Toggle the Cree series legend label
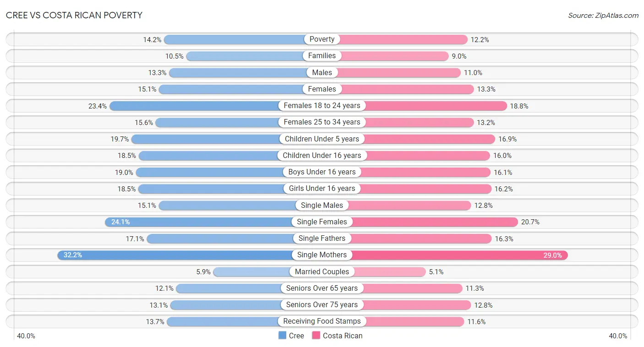 pyautogui.click(x=296, y=336)
